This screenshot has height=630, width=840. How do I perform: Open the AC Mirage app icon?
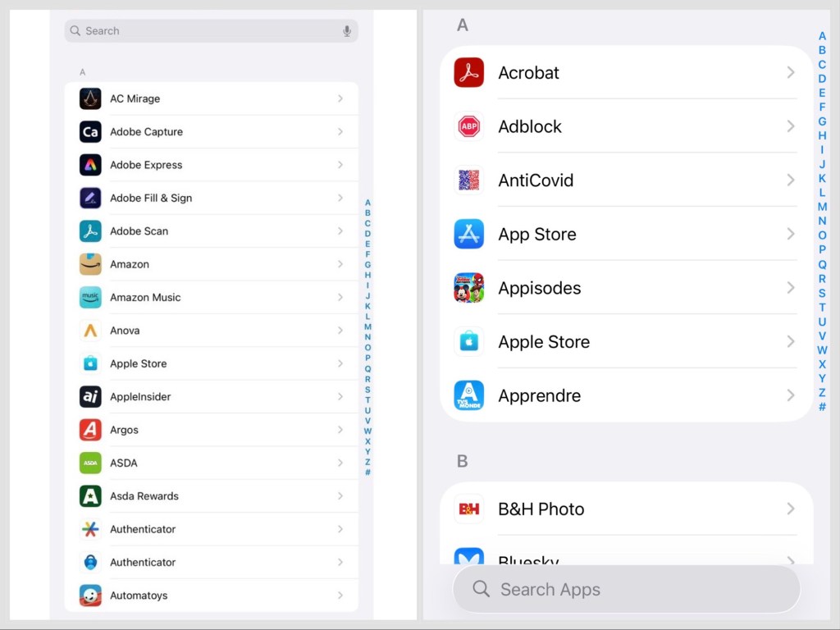point(90,98)
